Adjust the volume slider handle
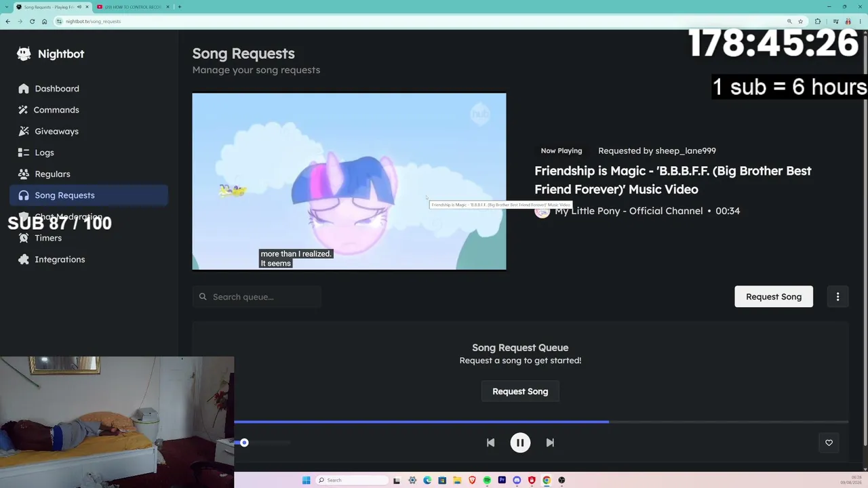Screen dimensions: 868x488 click(x=244, y=443)
